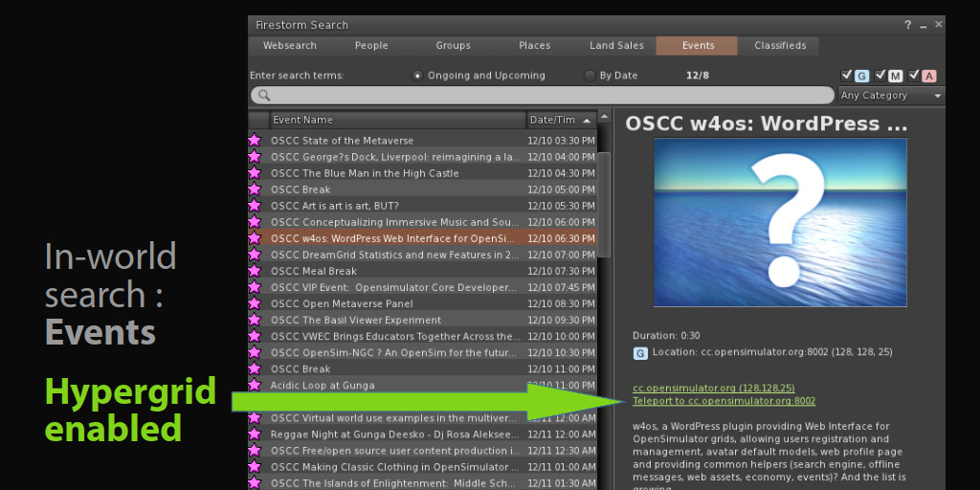This screenshot has width=980, height=490.
Task: Click star icon for OSCC VIP Event row
Action: [x=255, y=286]
